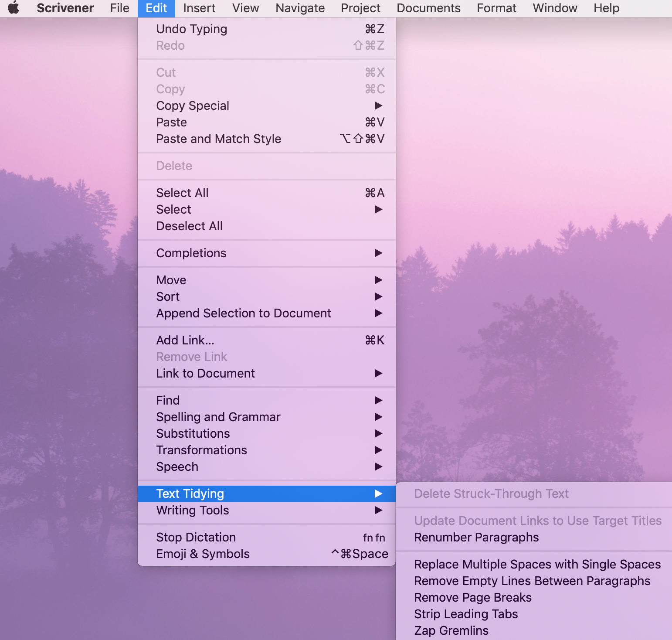
Task: Choose Paste and Match Style
Action: (267, 139)
